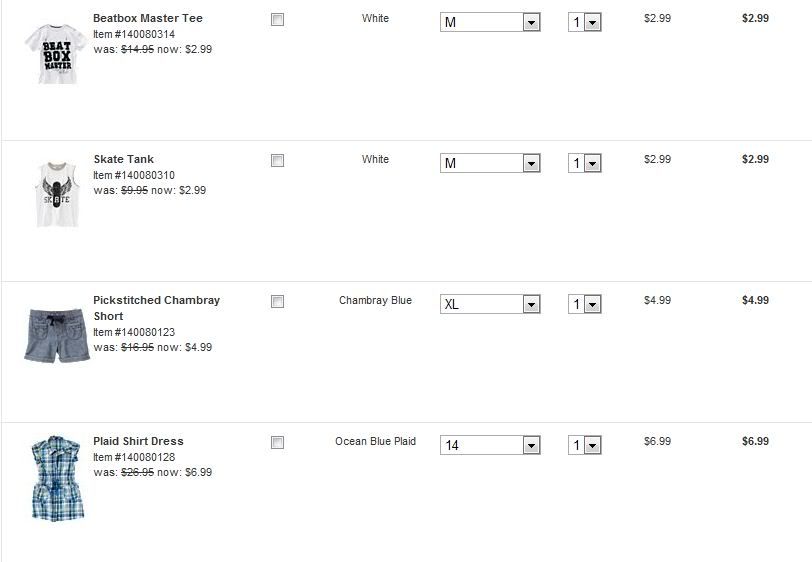Open size dropdown for Beatbox Master Tee

[490, 22]
